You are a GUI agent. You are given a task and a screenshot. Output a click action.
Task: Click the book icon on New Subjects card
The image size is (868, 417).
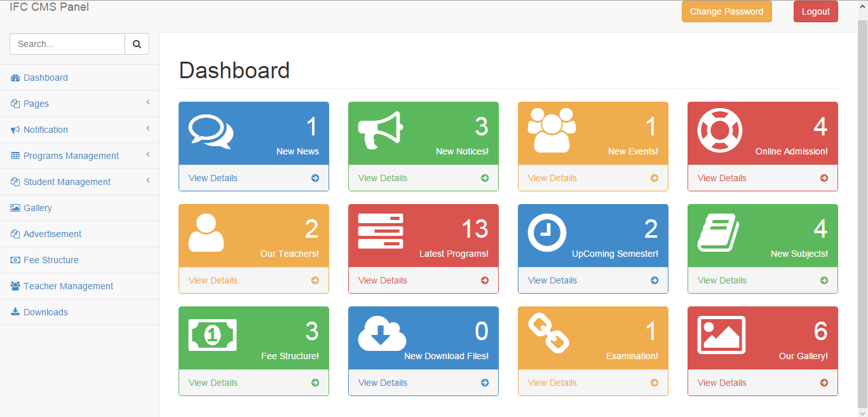[x=718, y=233]
